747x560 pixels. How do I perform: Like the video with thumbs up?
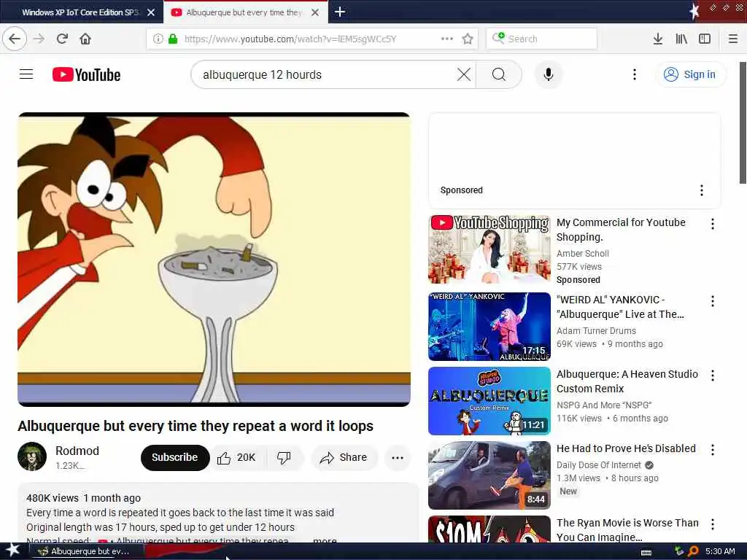click(x=238, y=458)
